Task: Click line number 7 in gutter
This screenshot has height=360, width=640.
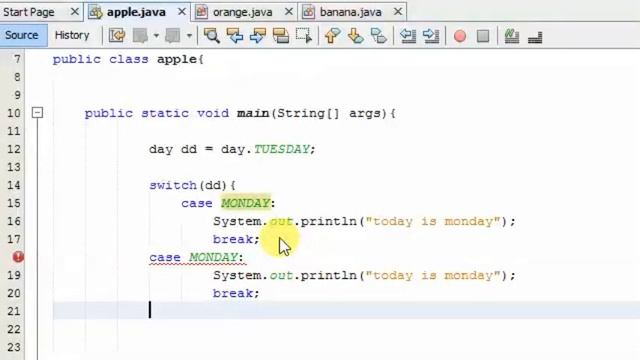Action: [x=17, y=59]
